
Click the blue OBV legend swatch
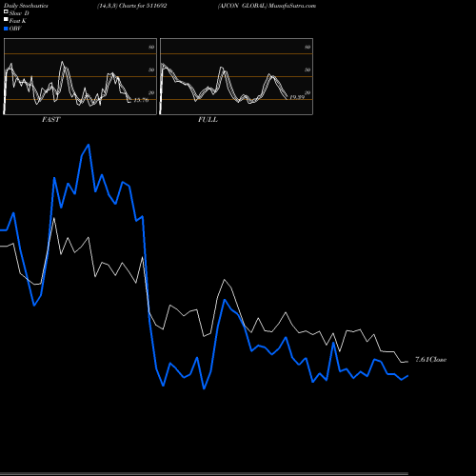point(6,29)
